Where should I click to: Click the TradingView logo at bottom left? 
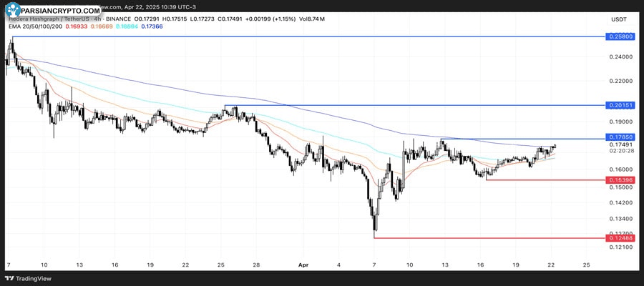[x=29, y=279]
